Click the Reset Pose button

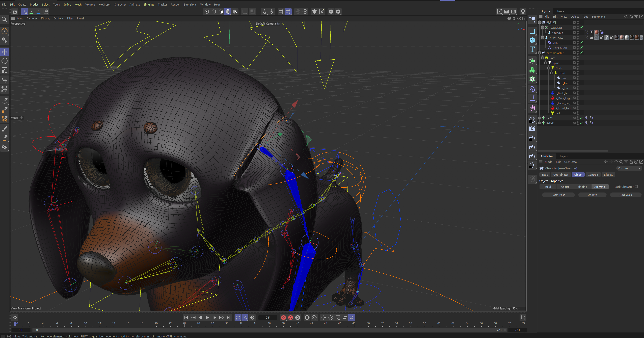(x=558, y=195)
